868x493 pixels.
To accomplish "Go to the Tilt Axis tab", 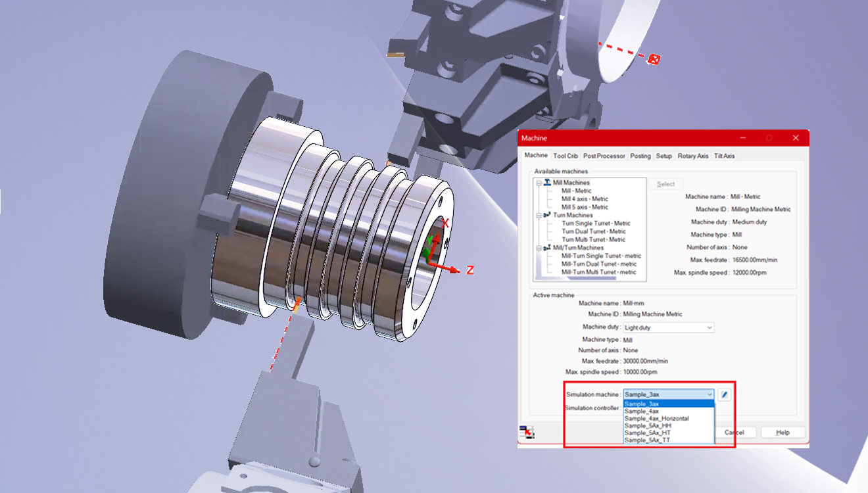I will [724, 156].
